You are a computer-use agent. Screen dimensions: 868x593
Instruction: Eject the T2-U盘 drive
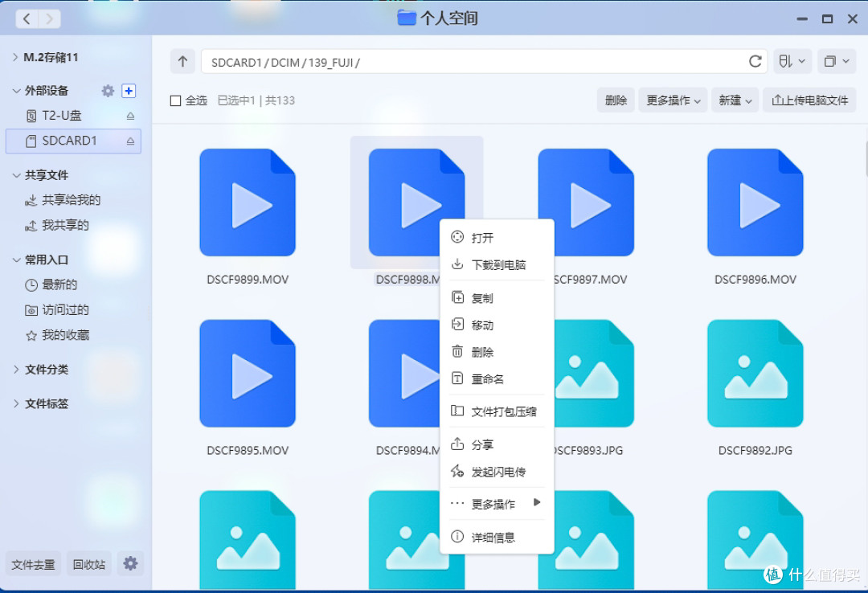pyautogui.click(x=130, y=116)
